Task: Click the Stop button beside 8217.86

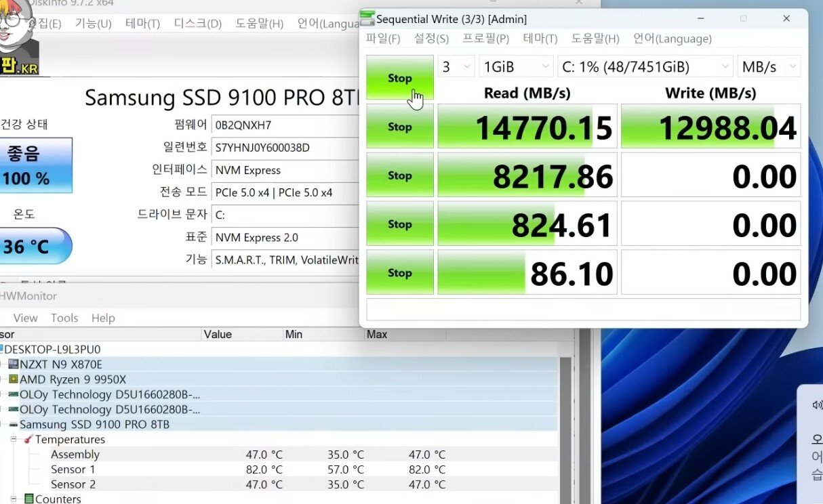Action: click(400, 175)
